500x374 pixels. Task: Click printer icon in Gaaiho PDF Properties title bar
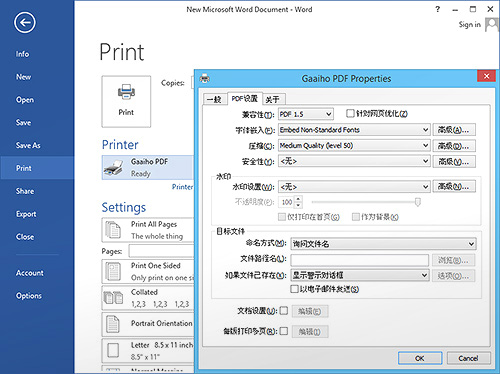click(204, 79)
